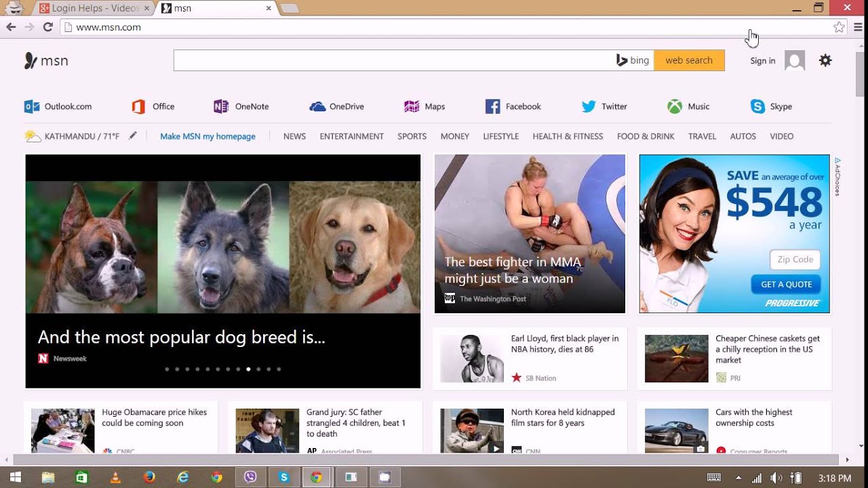868x488 pixels.
Task: Open the Twitter bird icon
Action: pos(589,106)
